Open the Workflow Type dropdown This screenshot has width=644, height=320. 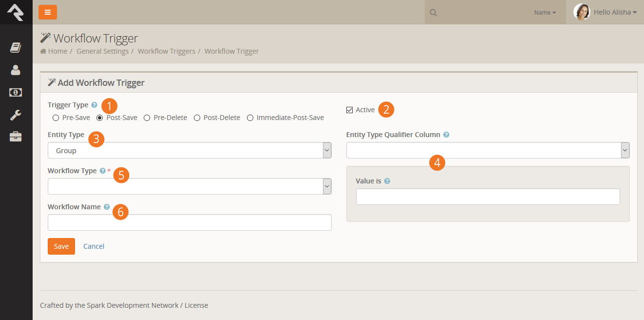[189, 186]
